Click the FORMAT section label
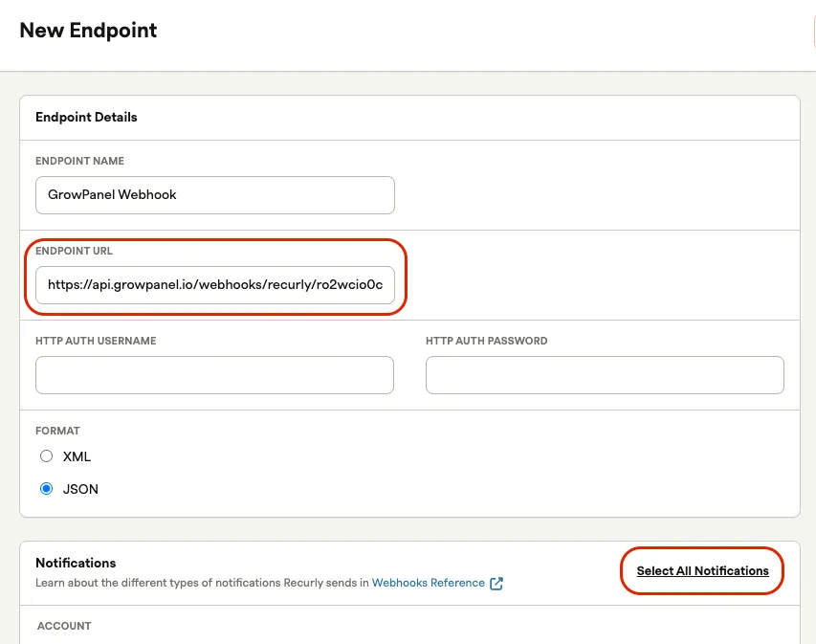 [57, 431]
